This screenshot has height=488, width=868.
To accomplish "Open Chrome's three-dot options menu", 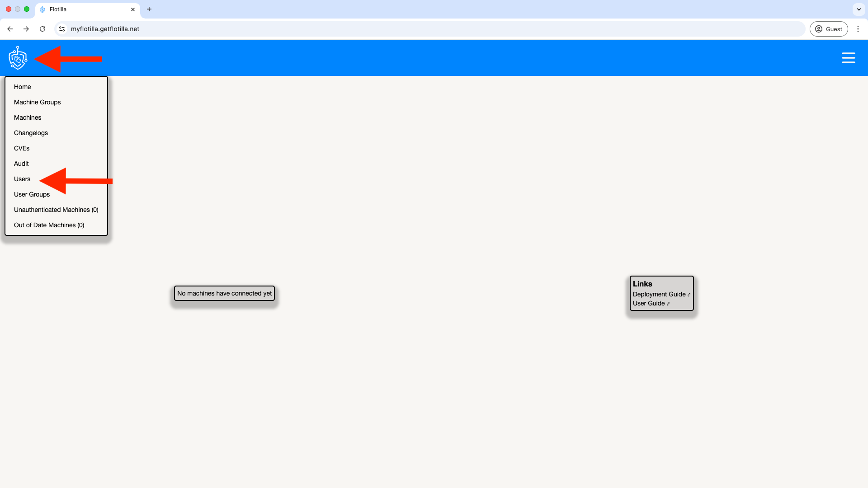I will point(858,28).
